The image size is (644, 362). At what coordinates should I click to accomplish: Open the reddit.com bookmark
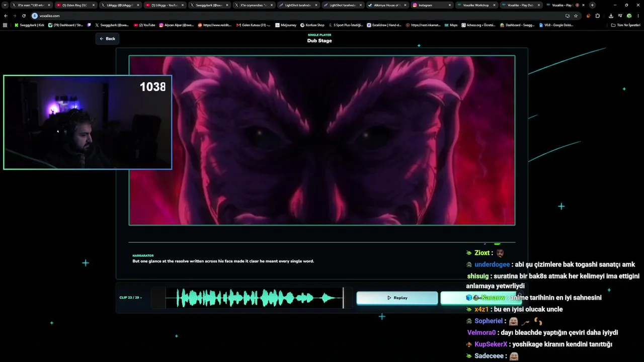tap(215, 25)
